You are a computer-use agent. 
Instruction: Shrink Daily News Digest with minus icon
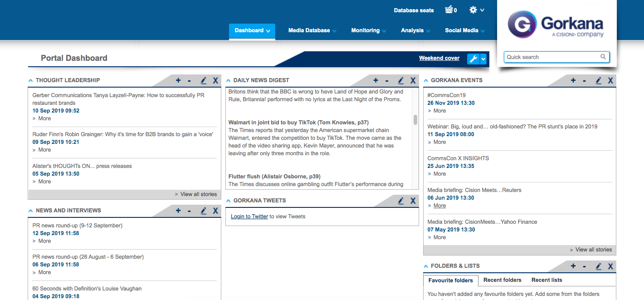tap(386, 80)
